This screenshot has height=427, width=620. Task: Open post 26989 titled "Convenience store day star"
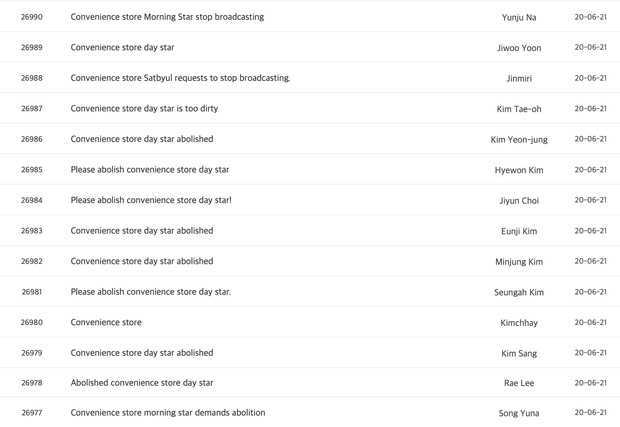(122, 47)
